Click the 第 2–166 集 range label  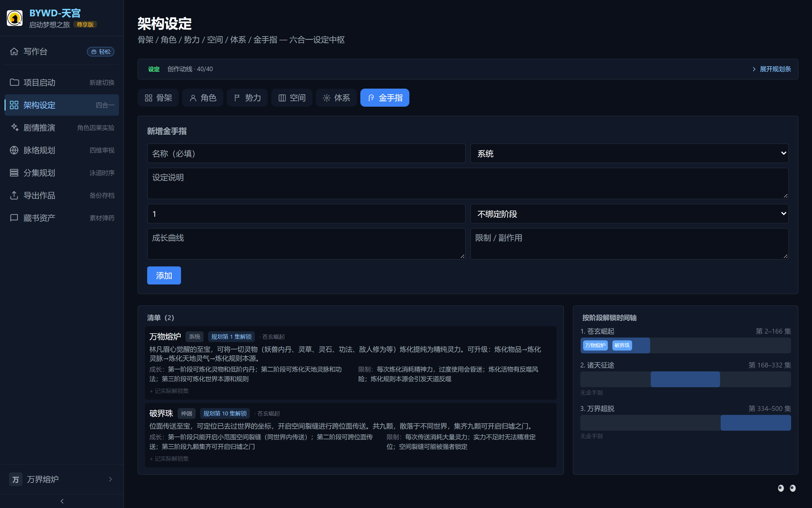click(x=773, y=331)
